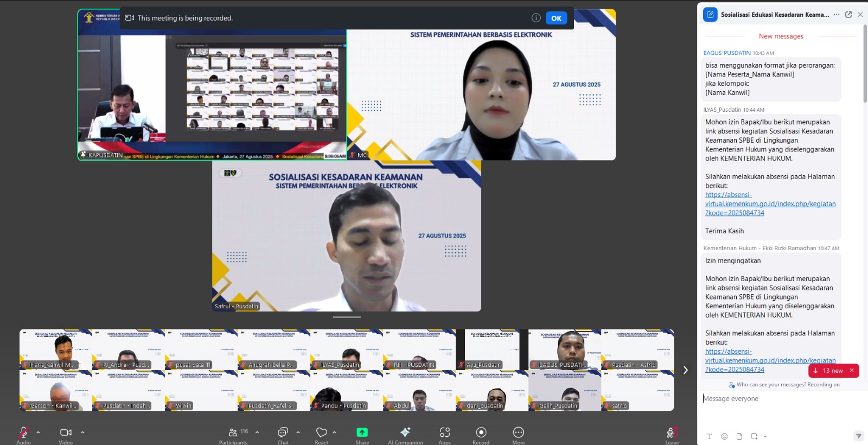Toggle text formatting in chat box
The height and width of the screenshot is (445, 868).
click(709, 436)
